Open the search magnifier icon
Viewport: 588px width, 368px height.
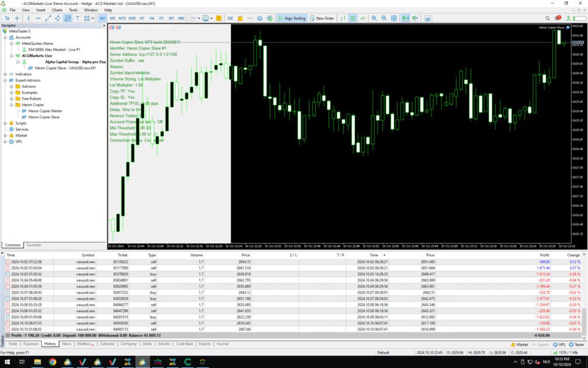click(547, 18)
